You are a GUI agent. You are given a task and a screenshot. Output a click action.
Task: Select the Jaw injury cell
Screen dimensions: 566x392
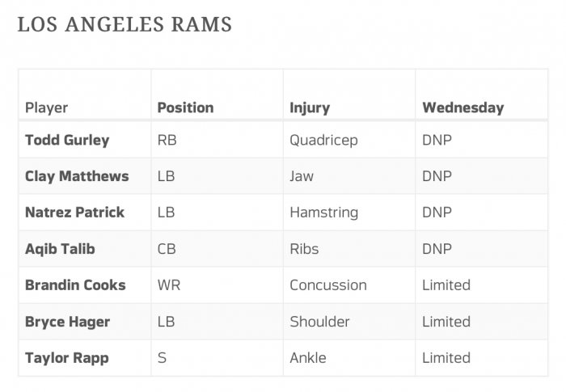point(302,176)
